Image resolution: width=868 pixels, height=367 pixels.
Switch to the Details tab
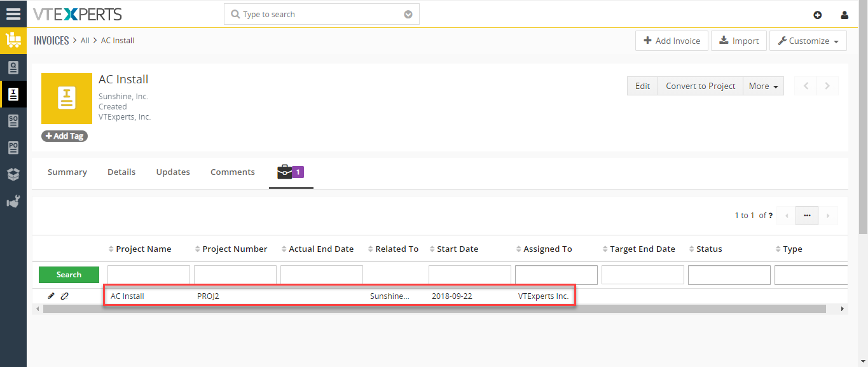[121, 172]
